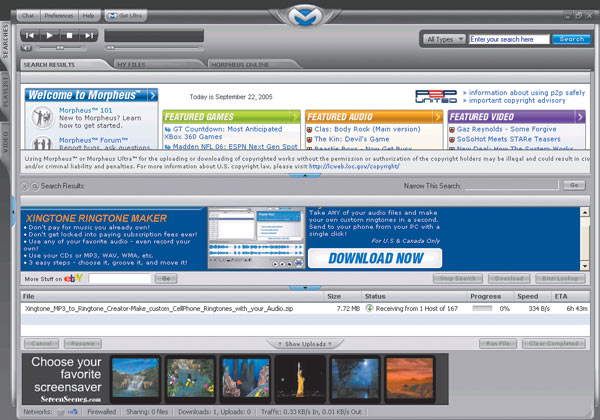Viewport: 600px width, 420px height.
Task: Open the Clas: Body Rock audio link
Action: [362, 131]
